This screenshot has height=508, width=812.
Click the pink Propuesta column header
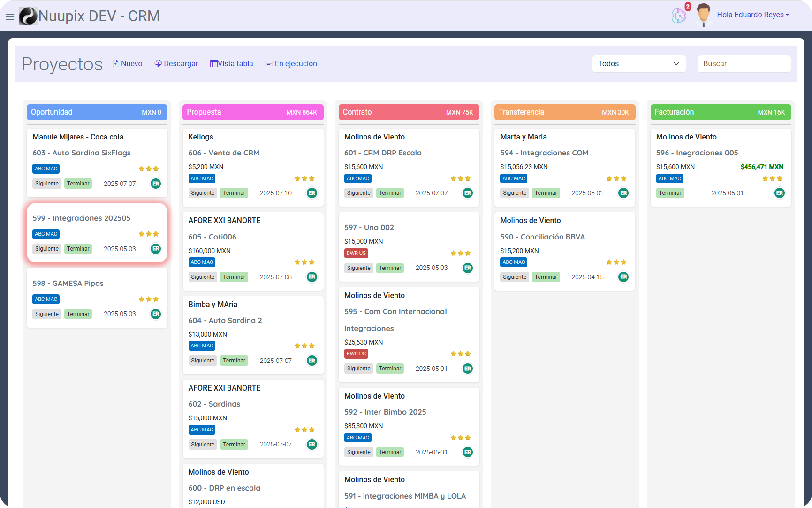[252, 112]
